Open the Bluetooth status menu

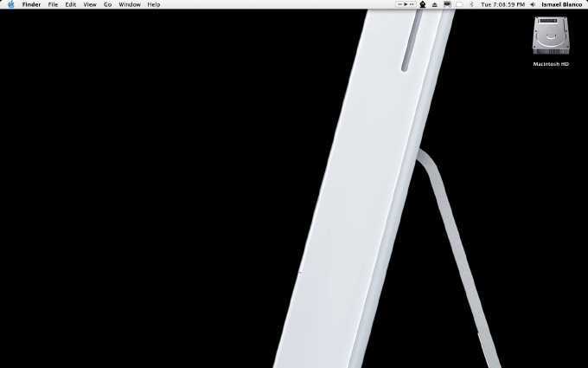coord(472,4)
